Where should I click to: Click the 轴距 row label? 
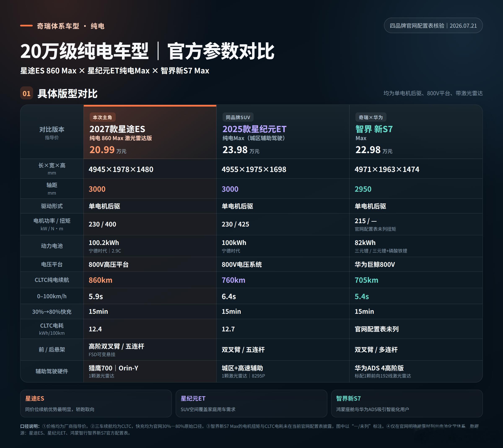pos(52,189)
